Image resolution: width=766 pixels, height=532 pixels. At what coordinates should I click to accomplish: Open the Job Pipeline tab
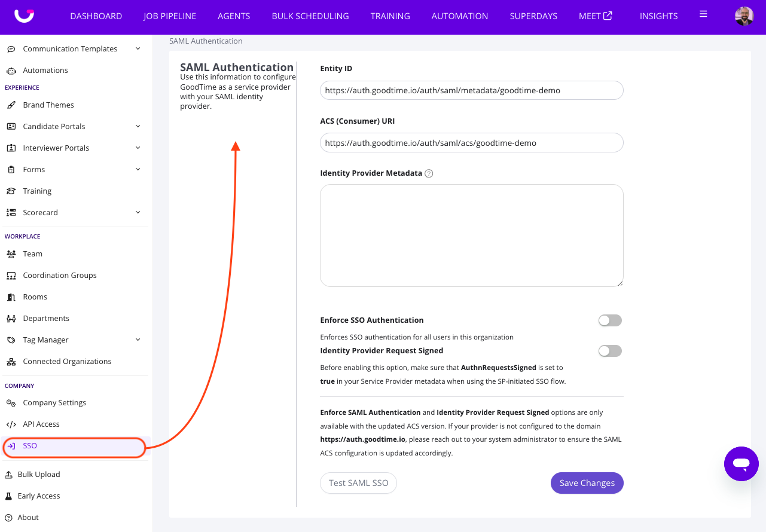170,16
